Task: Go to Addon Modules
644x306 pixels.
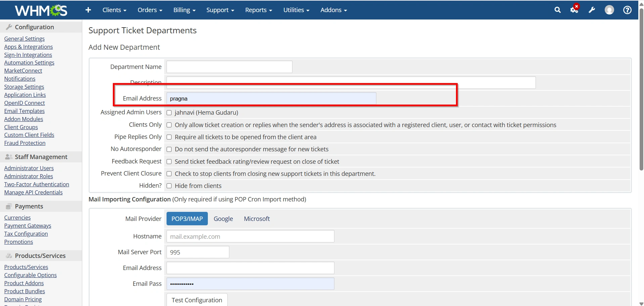Action: [24, 119]
